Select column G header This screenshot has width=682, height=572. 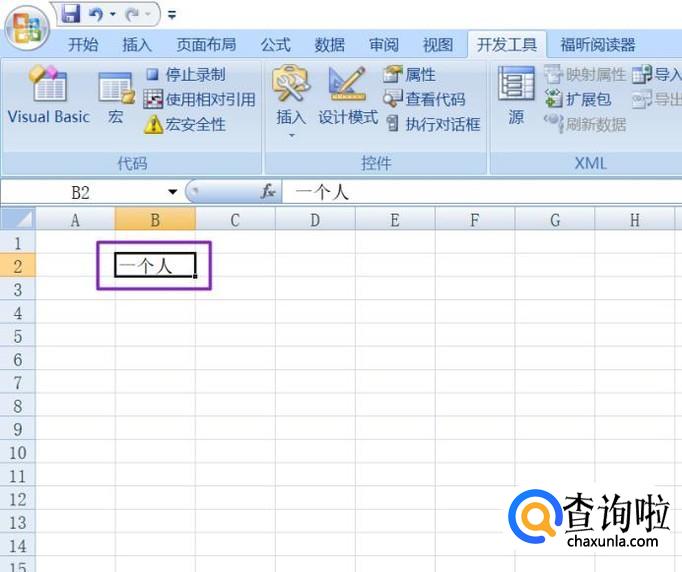click(555, 220)
